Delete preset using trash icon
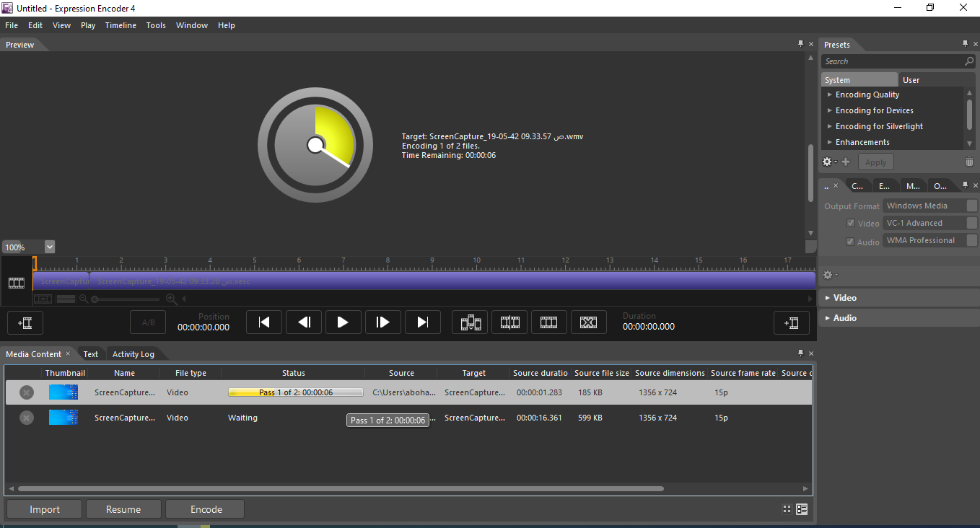Viewport: 980px width, 528px height. click(969, 162)
